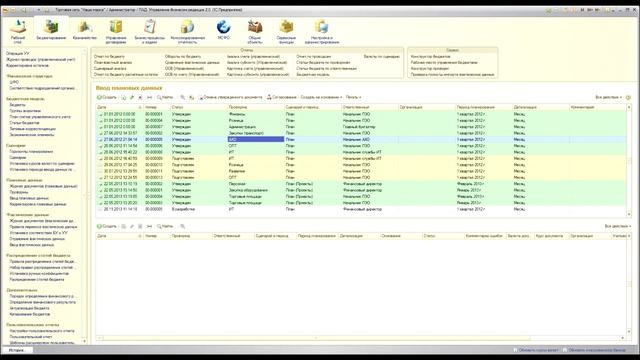640x360 pixels.
Task: Open Бюджеты in the navigation panel
Action: click(17, 105)
